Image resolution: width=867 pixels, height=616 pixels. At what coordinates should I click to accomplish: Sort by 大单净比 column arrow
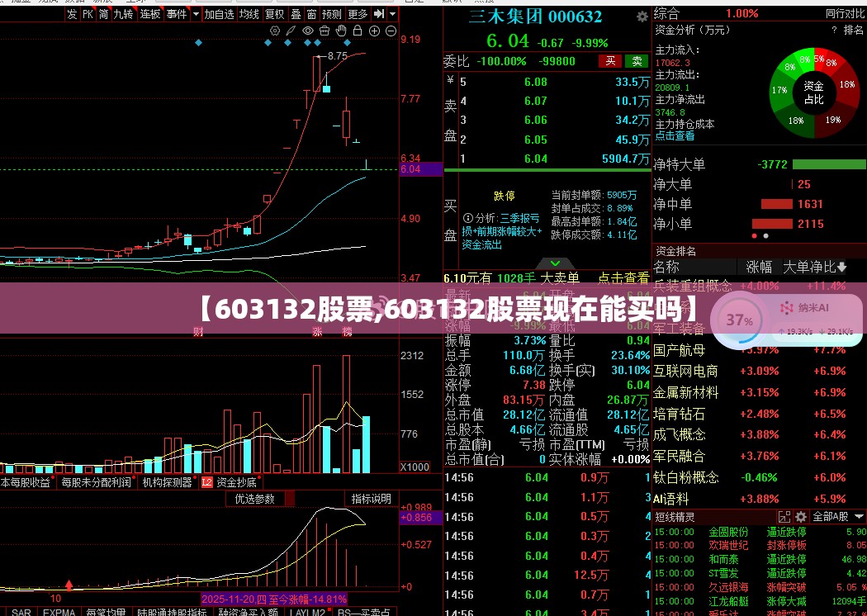tap(841, 268)
